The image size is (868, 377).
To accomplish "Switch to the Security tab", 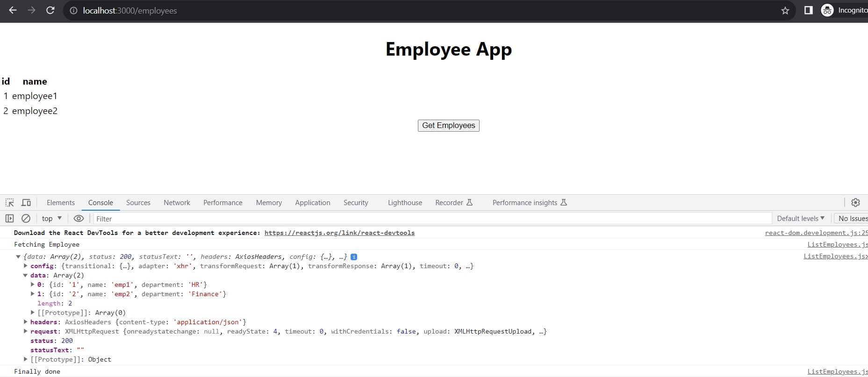I will (356, 202).
